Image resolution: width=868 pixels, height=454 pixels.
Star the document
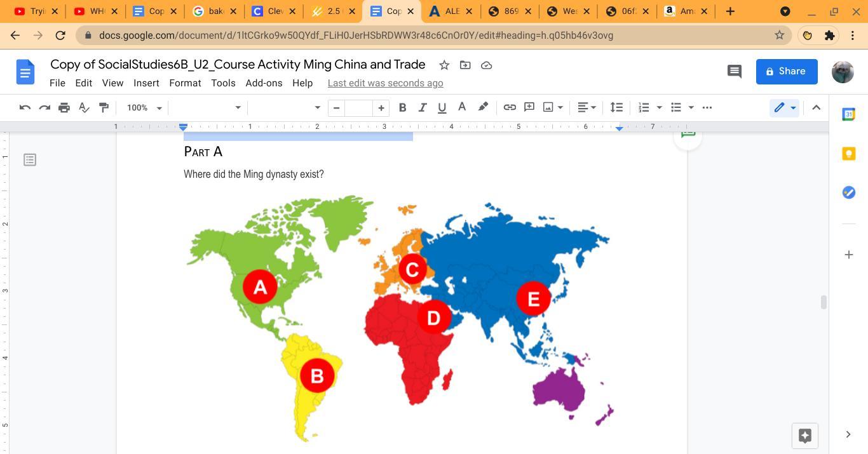[x=444, y=65]
